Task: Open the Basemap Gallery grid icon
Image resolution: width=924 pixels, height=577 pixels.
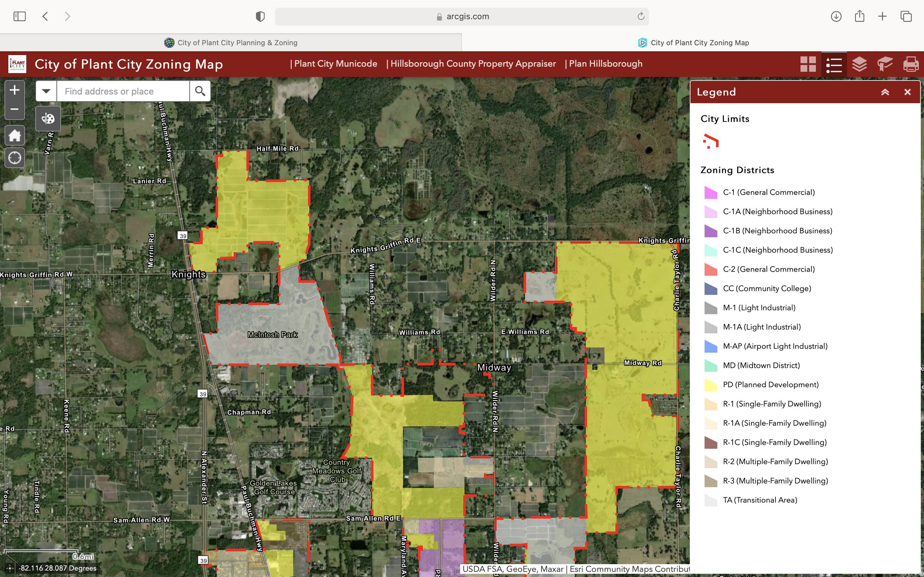Action: coord(808,64)
